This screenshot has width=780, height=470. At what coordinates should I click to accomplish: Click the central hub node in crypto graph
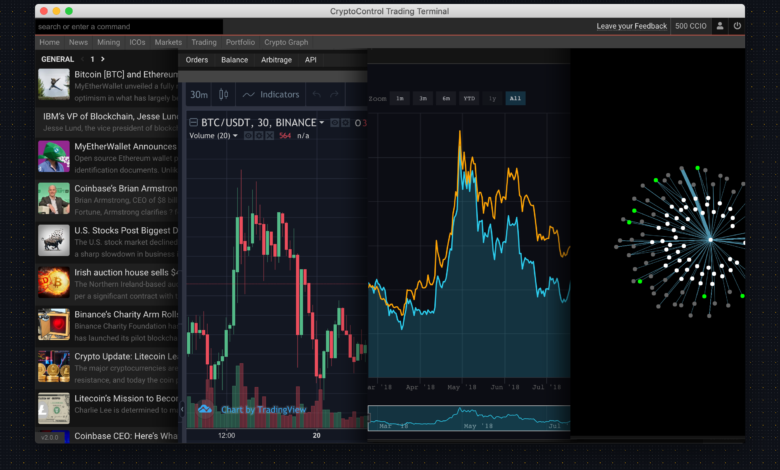point(710,240)
